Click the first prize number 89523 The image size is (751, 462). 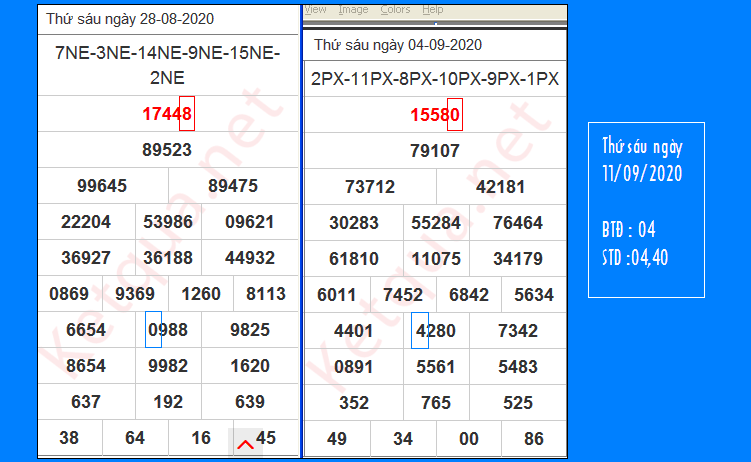tap(167, 150)
